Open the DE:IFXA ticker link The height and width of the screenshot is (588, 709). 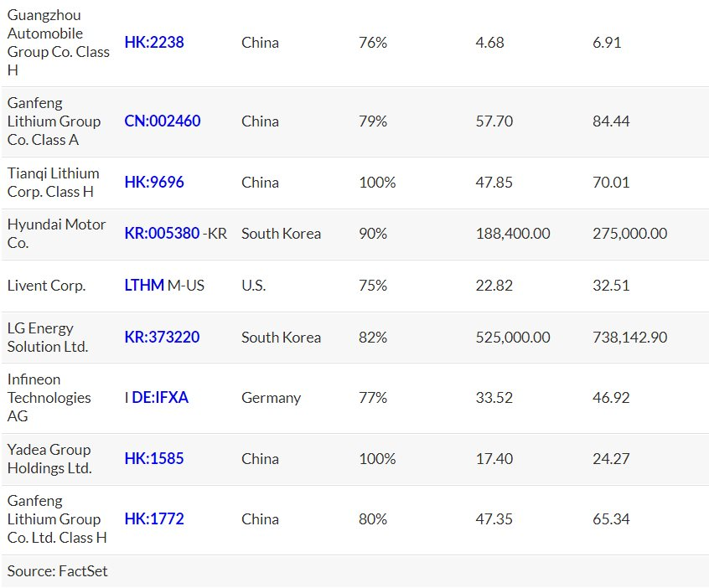pos(159,398)
